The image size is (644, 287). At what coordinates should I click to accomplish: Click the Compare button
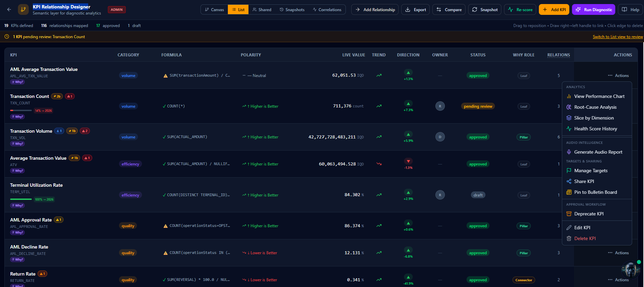pyautogui.click(x=449, y=9)
